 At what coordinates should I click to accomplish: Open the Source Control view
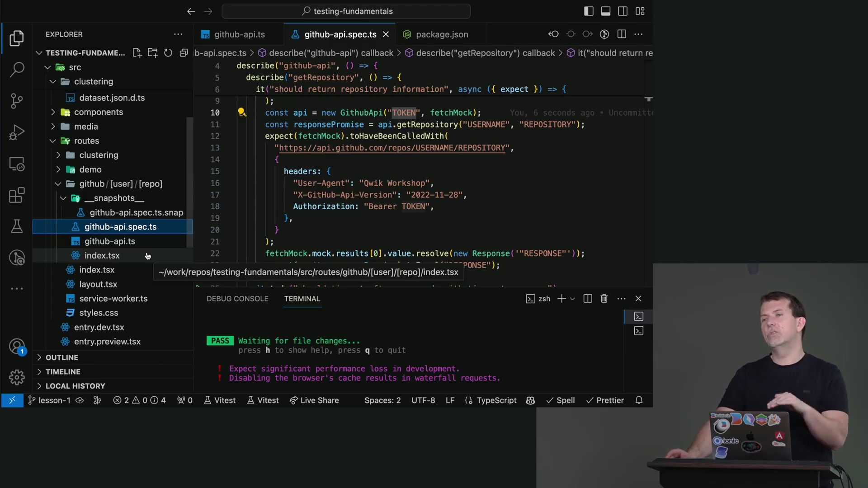(x=17, y=101)
